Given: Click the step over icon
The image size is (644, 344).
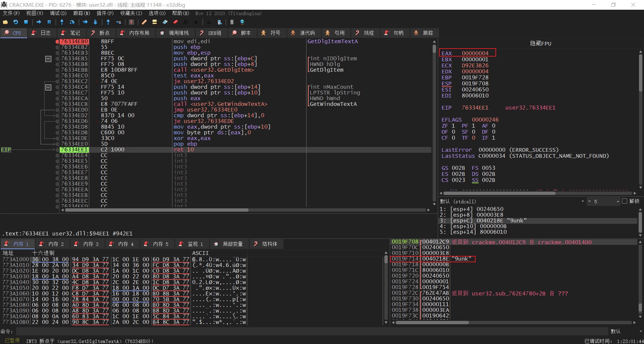Looking at the screenshot, I should [x=72, y=22].
